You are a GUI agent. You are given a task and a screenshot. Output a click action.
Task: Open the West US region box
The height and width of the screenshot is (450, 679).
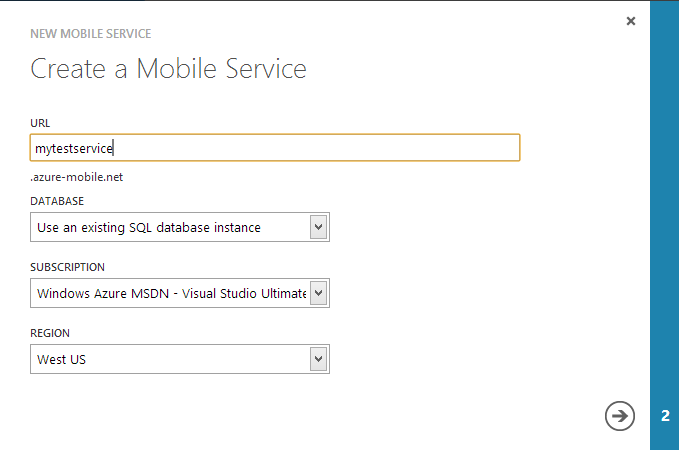[x=168, y=359]
